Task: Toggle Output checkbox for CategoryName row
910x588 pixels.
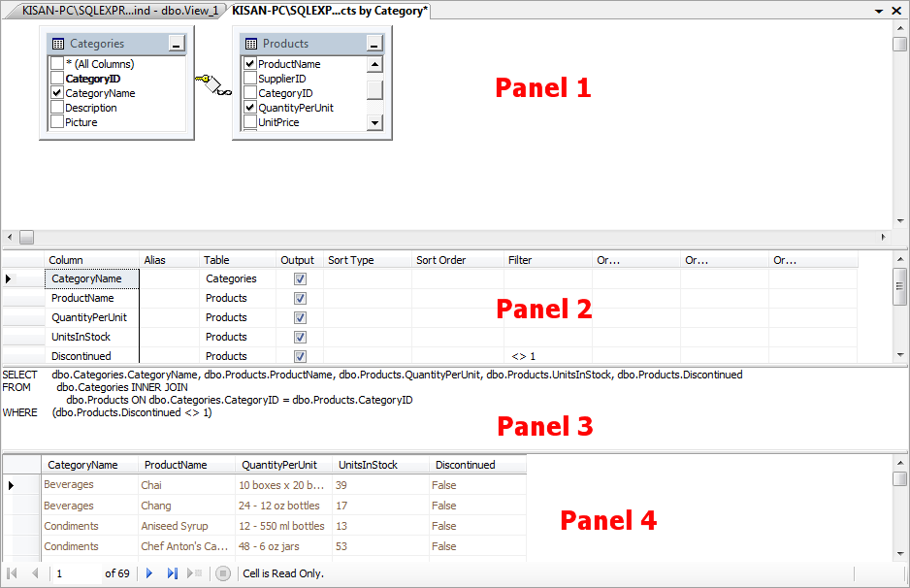Action: (300, 279)
